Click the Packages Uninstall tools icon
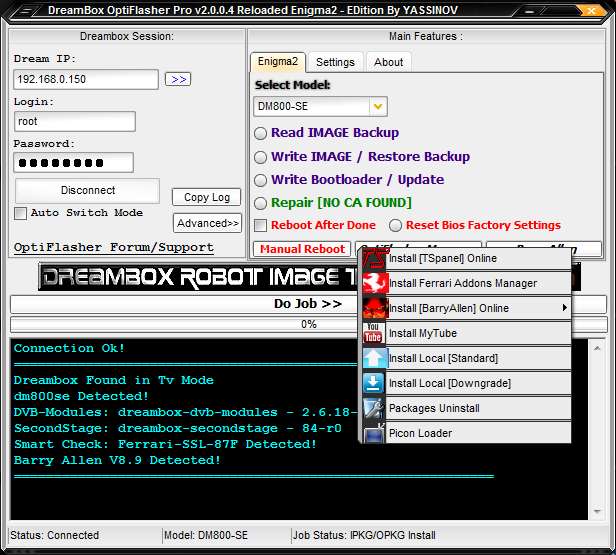The width and height of the screenshot is (616, 555). point(374,408)
